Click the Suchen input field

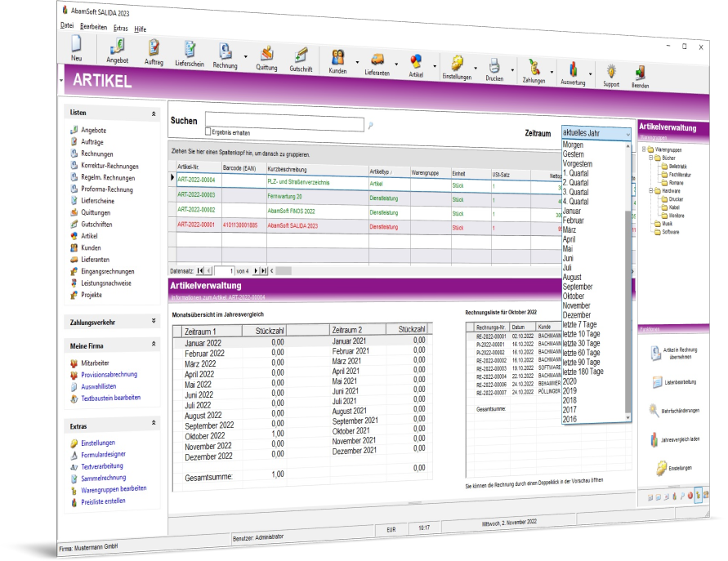coord(284,122)
